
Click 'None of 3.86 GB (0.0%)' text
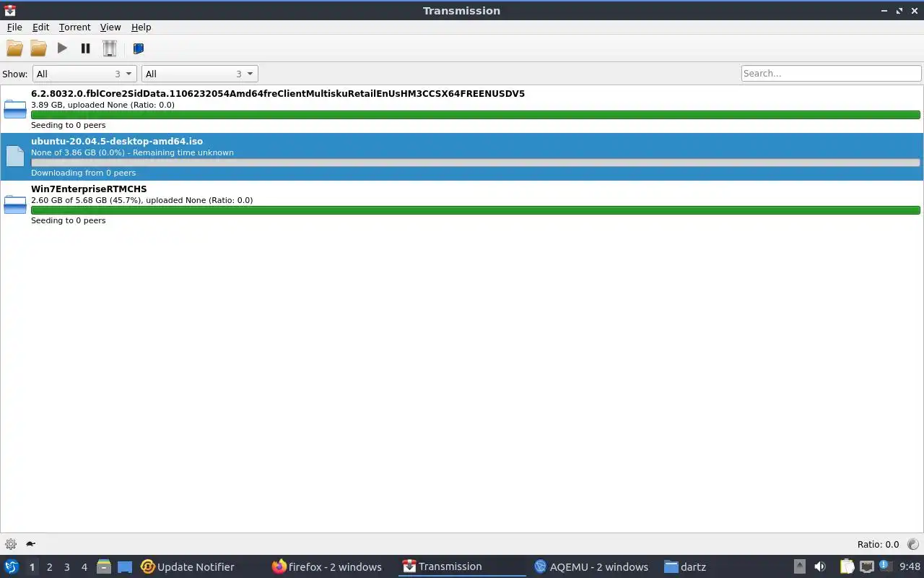pos(79,152)
